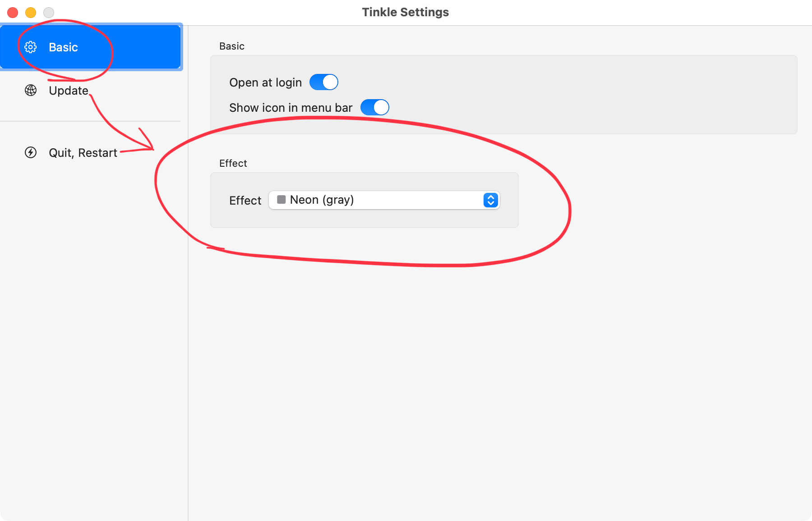This screenshot has height=521, width=812.
Task: Click the Effect label left of the dropdown
Action: [x=245, y=201]
